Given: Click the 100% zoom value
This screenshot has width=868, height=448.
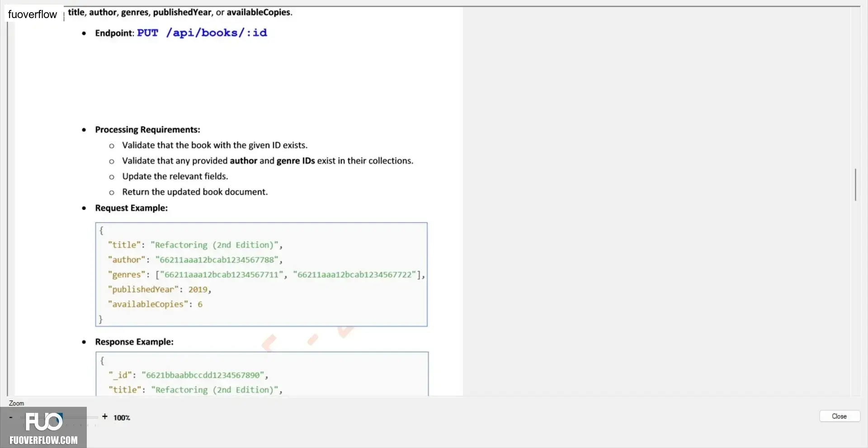Looking at the screenshot, I should click(122, 418).
